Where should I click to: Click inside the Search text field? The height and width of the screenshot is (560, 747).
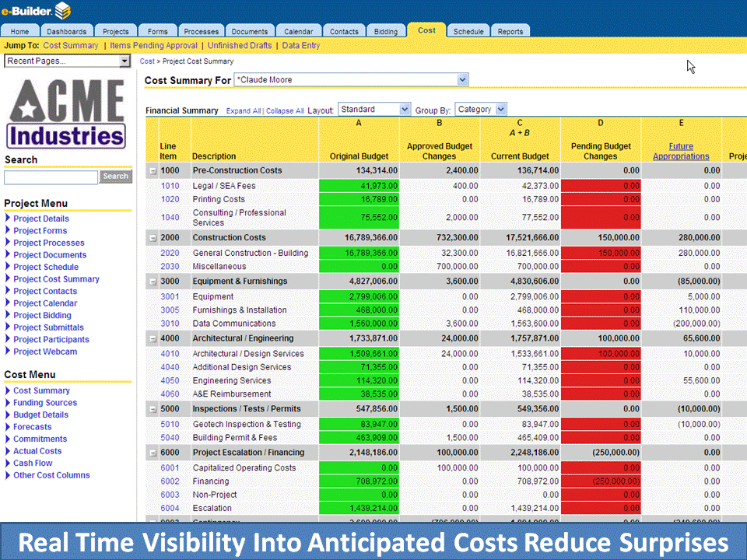[51, 177]
